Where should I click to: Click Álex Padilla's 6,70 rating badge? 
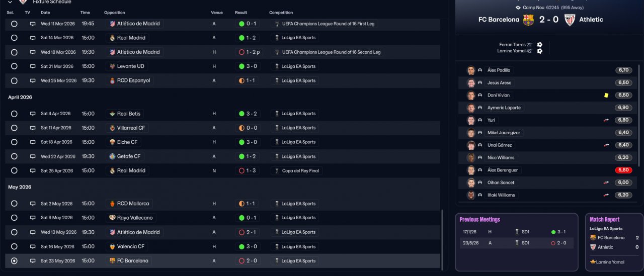(x=623, y=70)
